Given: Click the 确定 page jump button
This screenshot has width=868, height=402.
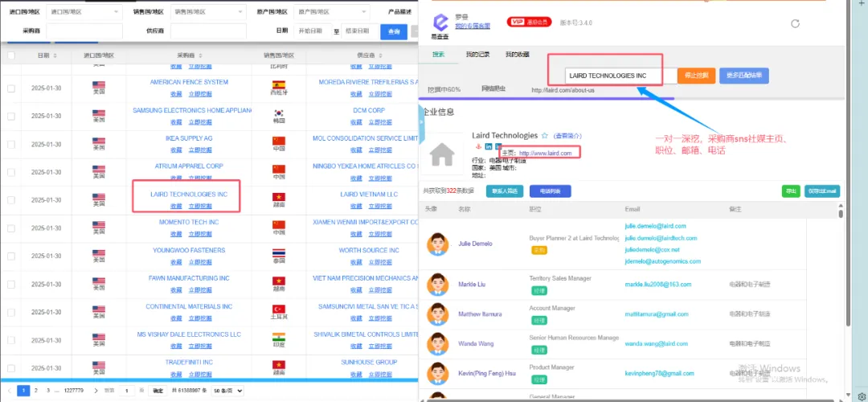Looking at the screenshot, I should coord(158,391).
